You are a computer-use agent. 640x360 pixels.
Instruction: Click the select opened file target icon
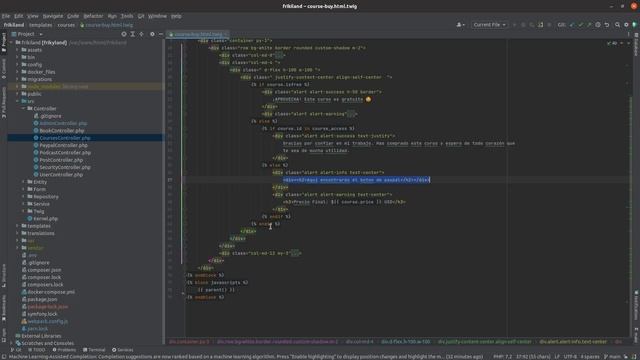(x=124, y=34)
